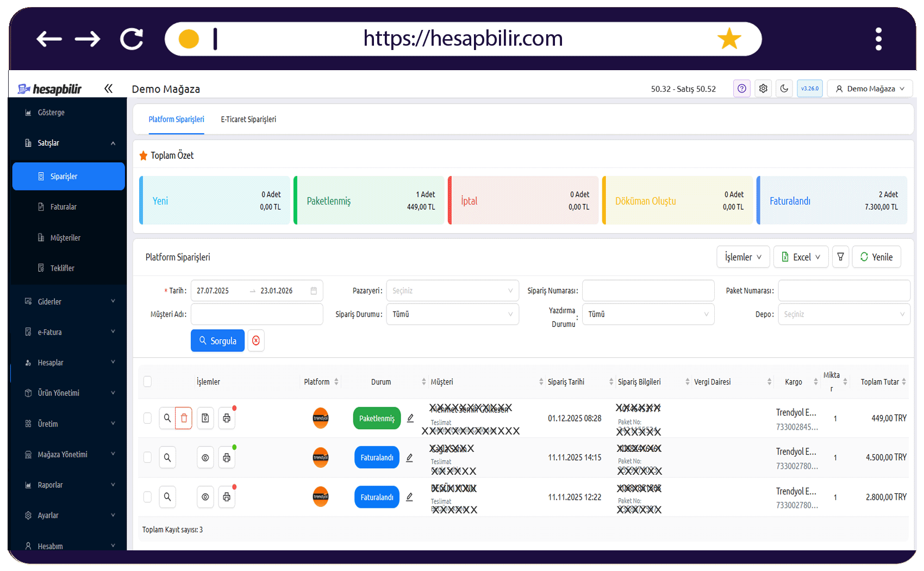Open the calendar icon in the date field
The height and width of the screenshot is (571, 924).
point(314,290)
